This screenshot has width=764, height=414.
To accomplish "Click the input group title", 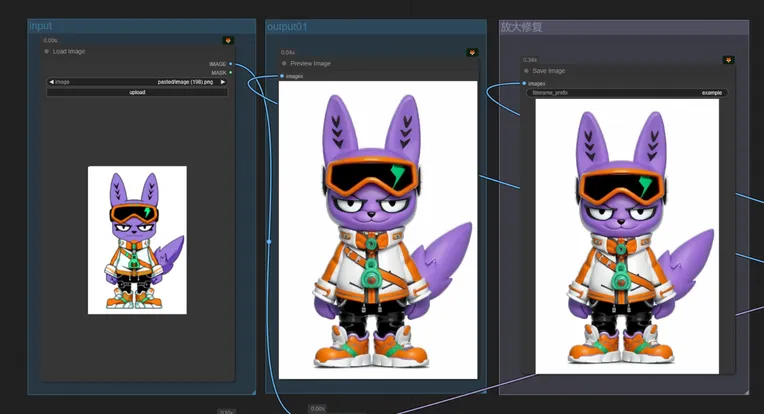I will pos(40,26).
